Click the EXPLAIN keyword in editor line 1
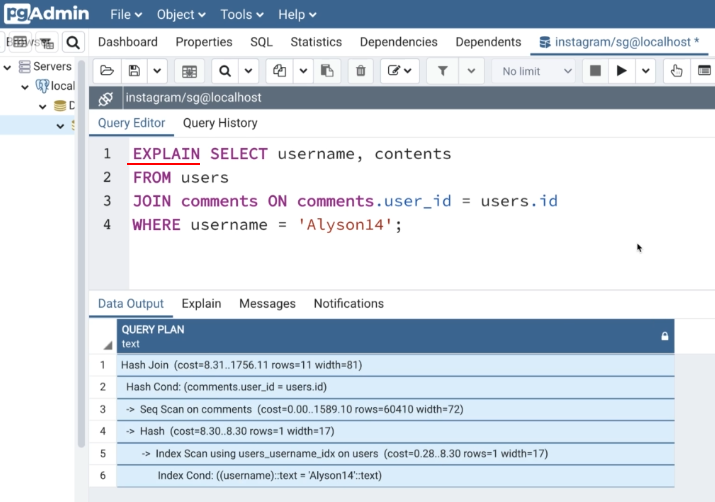Screen dimensions: 715x502 [x=166, y=154]
